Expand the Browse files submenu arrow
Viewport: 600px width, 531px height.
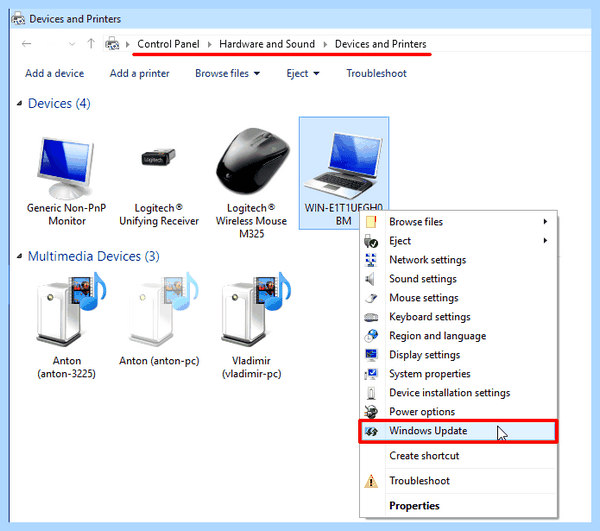pos(545,222)
